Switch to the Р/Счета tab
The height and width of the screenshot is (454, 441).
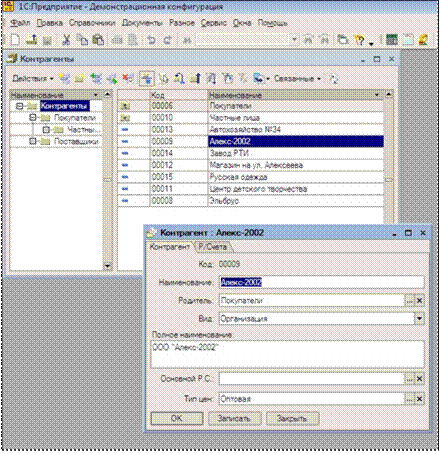point(213,247)
